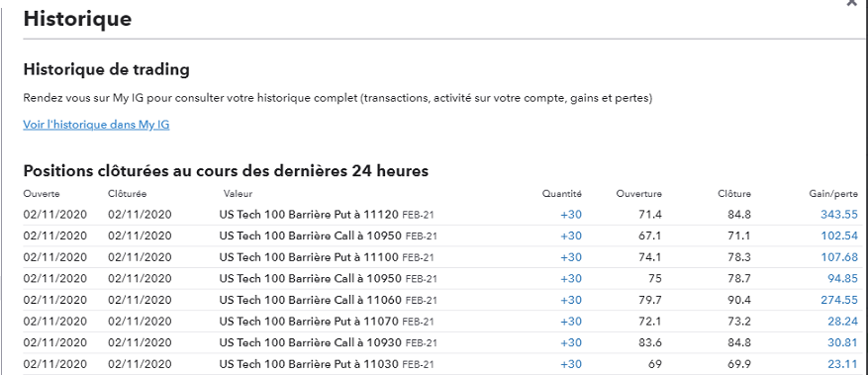Viewport: 868px width, 375px height.
Task: Click the gain value 274.55
Action: (839, 301)
